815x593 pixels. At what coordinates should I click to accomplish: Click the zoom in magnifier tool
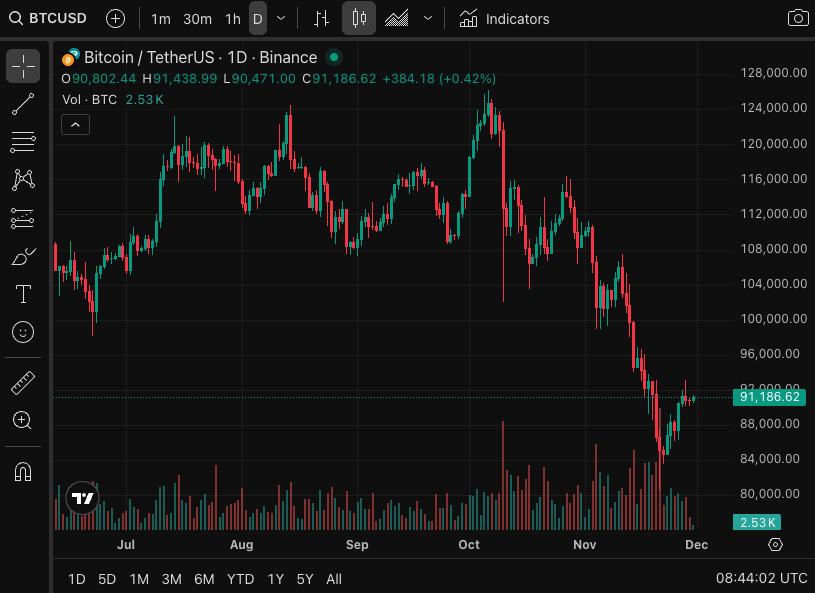point(23,420)
